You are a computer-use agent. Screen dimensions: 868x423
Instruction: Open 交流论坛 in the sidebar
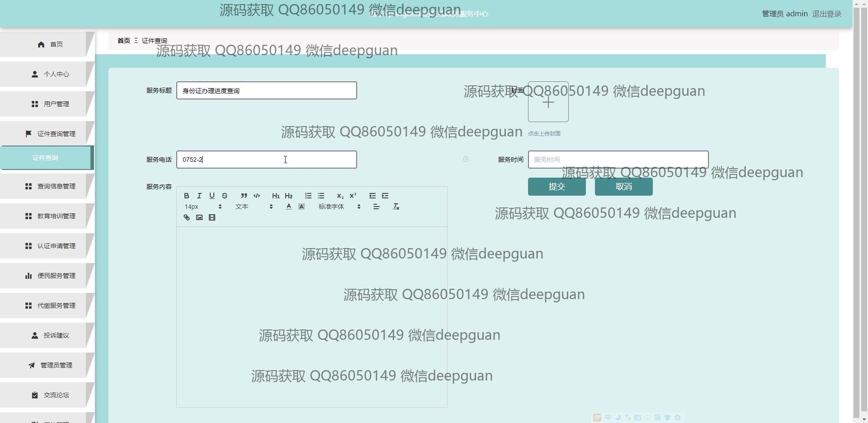click(x=47, y=395)
